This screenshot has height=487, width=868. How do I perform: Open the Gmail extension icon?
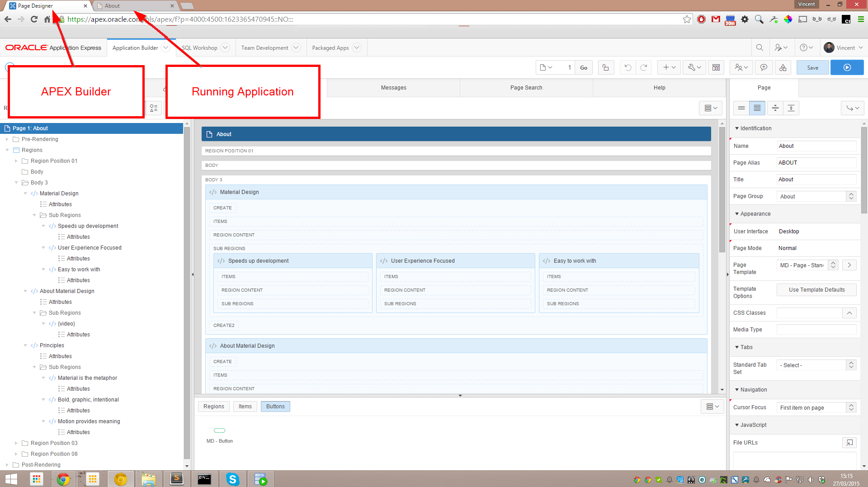tap(716, 19)
